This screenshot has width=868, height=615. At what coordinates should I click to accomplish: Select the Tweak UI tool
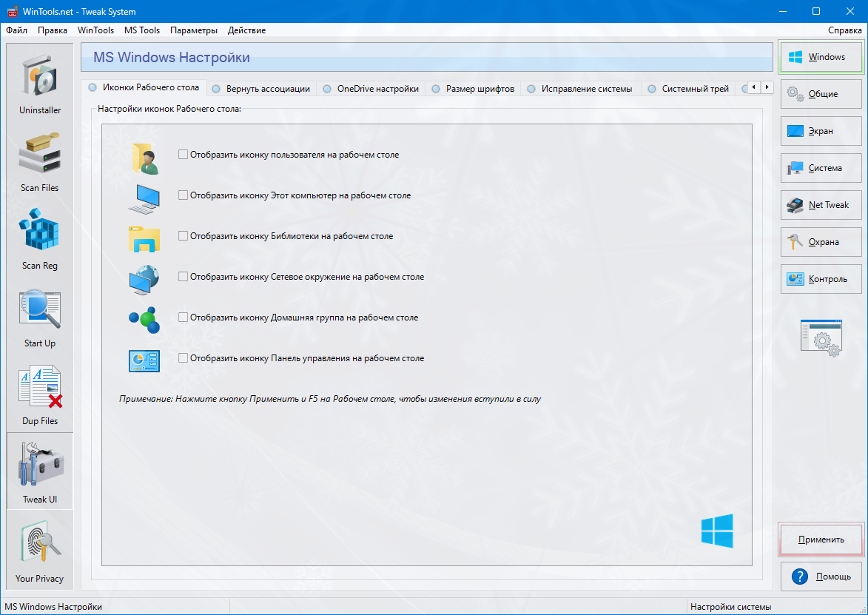(40, 472)
